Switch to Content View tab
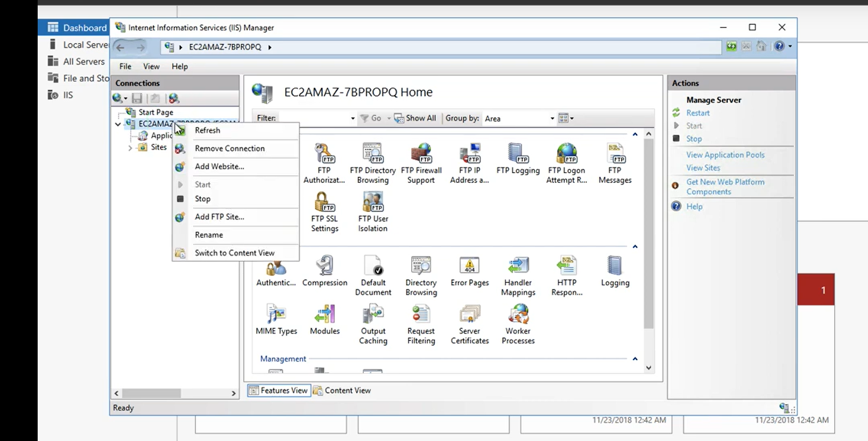Image resolution: width=868 pixels, height=441 pixels. (342, 390)
